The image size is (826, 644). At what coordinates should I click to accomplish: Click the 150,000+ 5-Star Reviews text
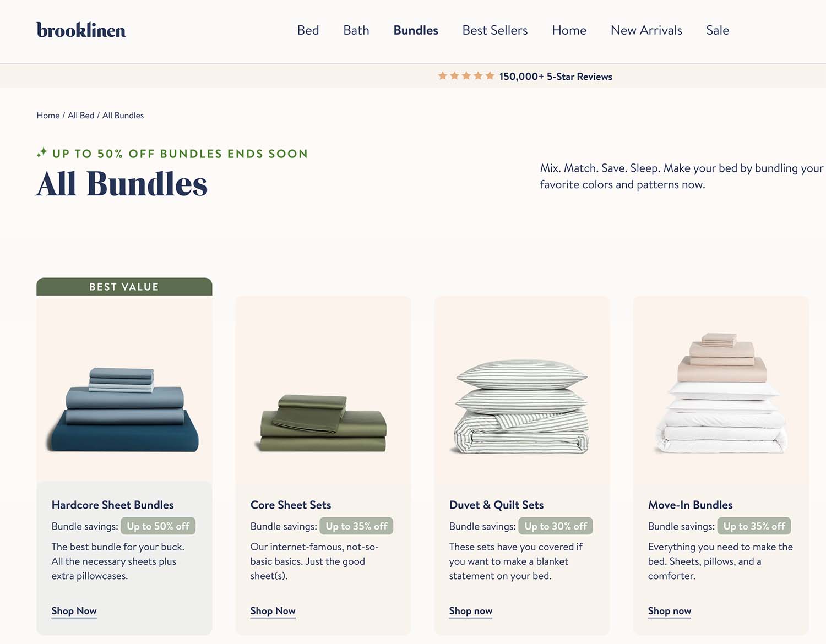pyautogui.click(x=556, y=77)
